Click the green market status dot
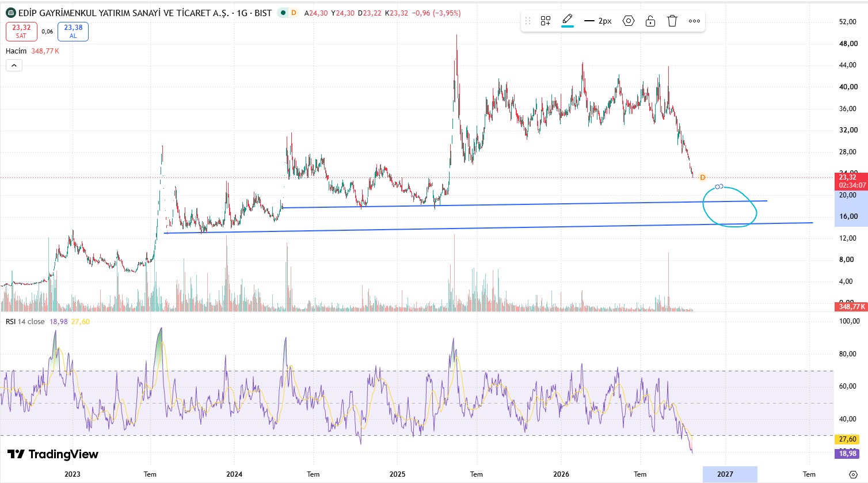Screen dimensions: 868x483 pos(283,13)
